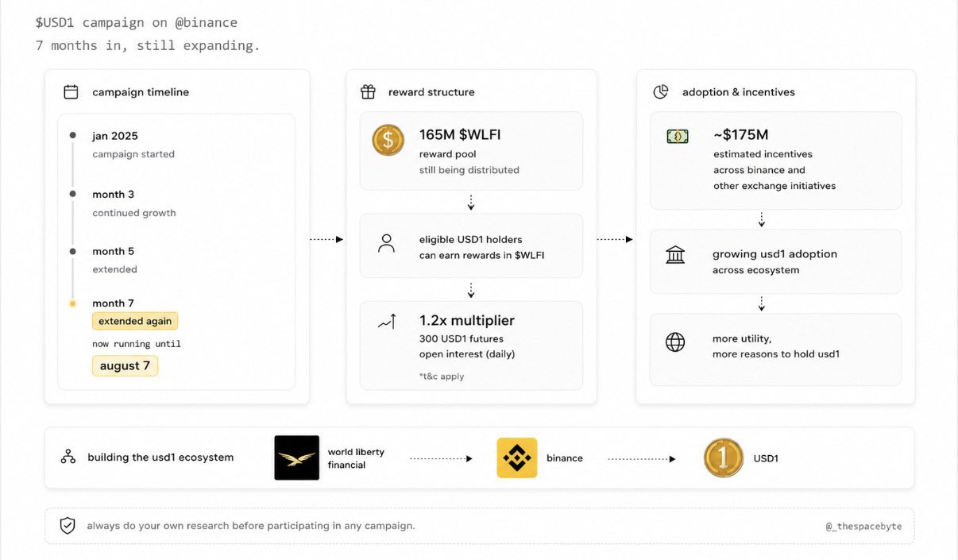Click the gold dollar coin icon
Screen dimensions: 958x560
point(388,140)
